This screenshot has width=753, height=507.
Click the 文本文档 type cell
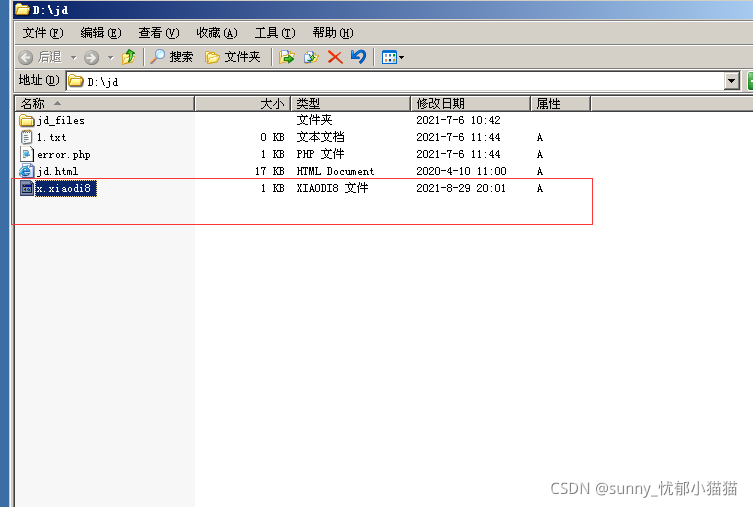[320, 137]
